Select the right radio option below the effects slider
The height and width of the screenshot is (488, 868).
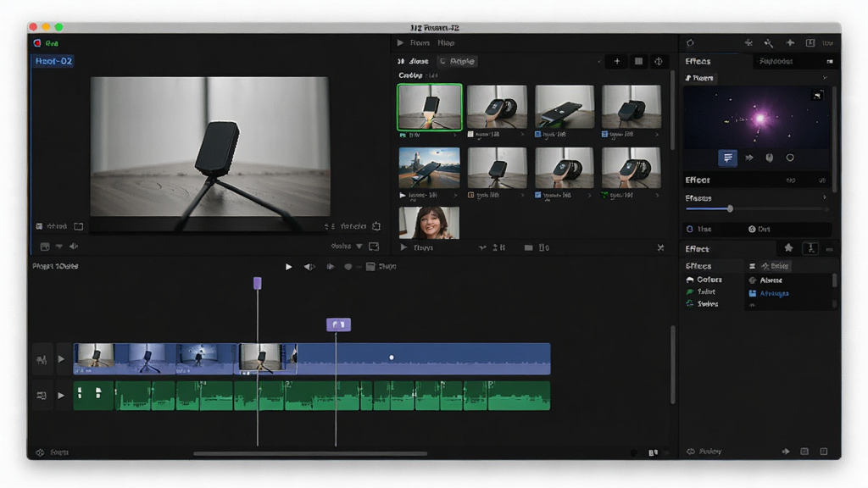[752, 229]
